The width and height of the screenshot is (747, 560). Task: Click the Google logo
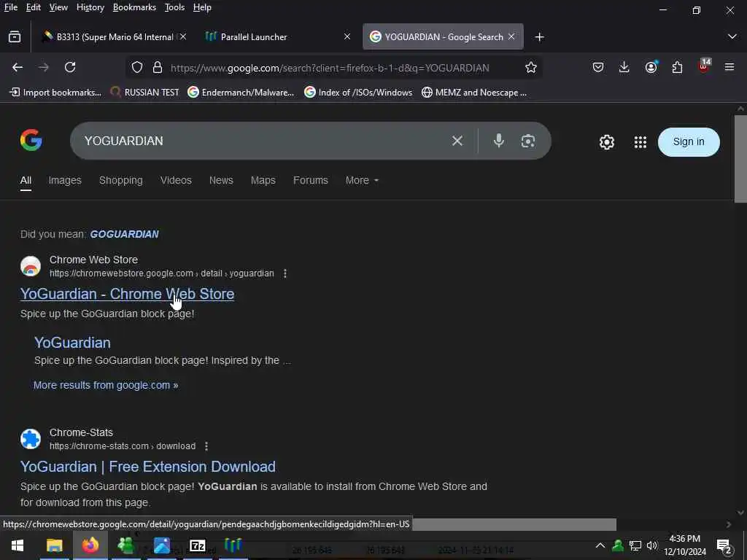click(31, 141)
